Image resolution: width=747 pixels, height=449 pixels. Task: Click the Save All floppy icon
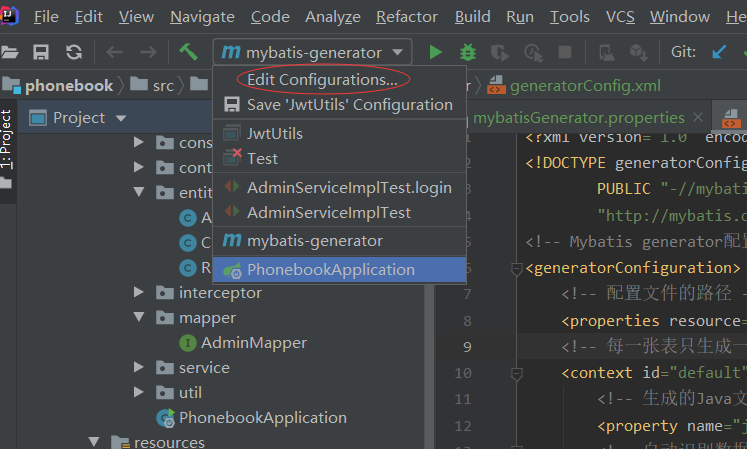pos(41,51)
